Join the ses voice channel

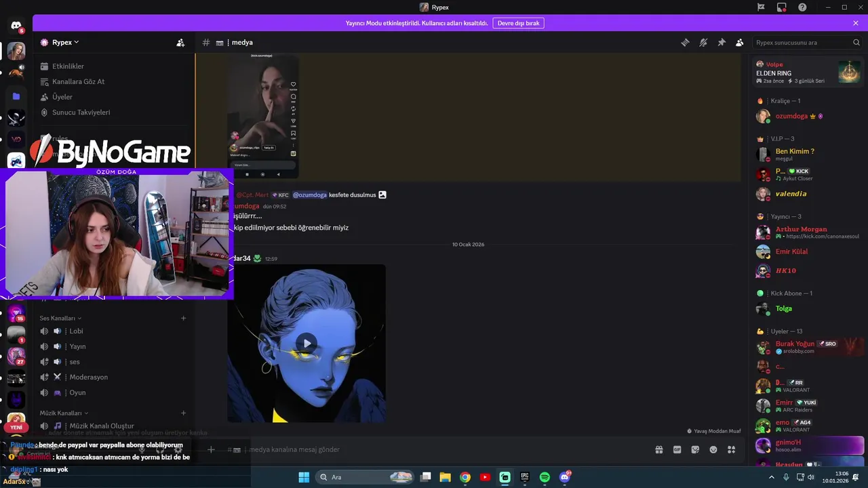point(75,362)
